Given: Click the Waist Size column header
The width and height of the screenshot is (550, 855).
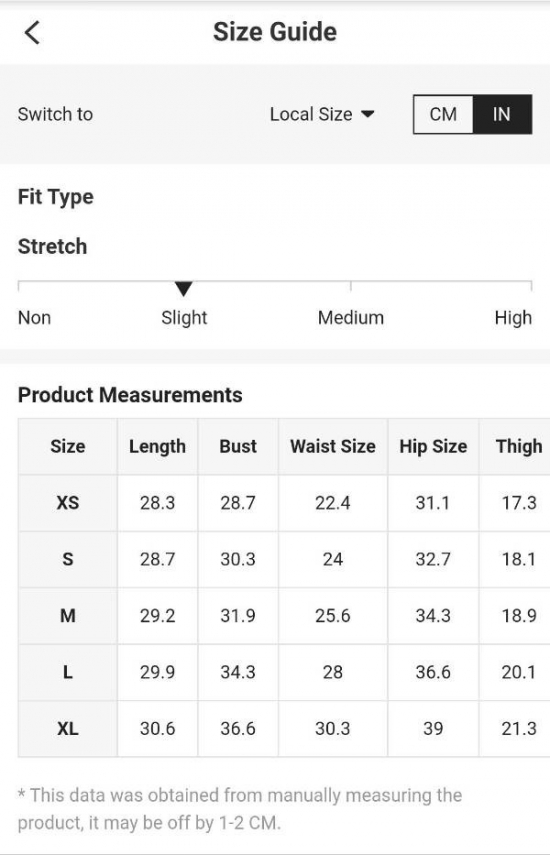Looking at the screenshot, I should point(333,447).
